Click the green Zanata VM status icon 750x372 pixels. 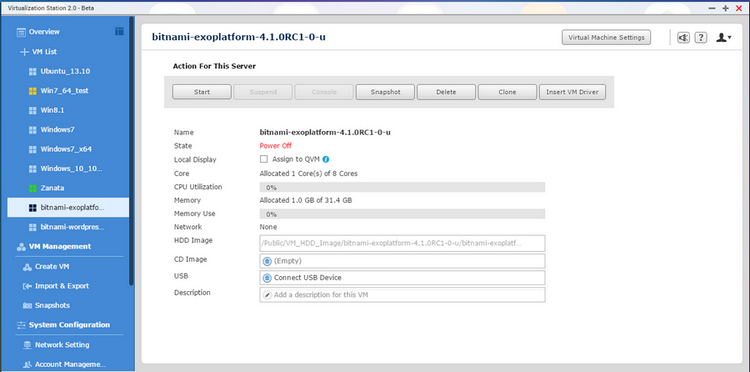tap(33, 188)
